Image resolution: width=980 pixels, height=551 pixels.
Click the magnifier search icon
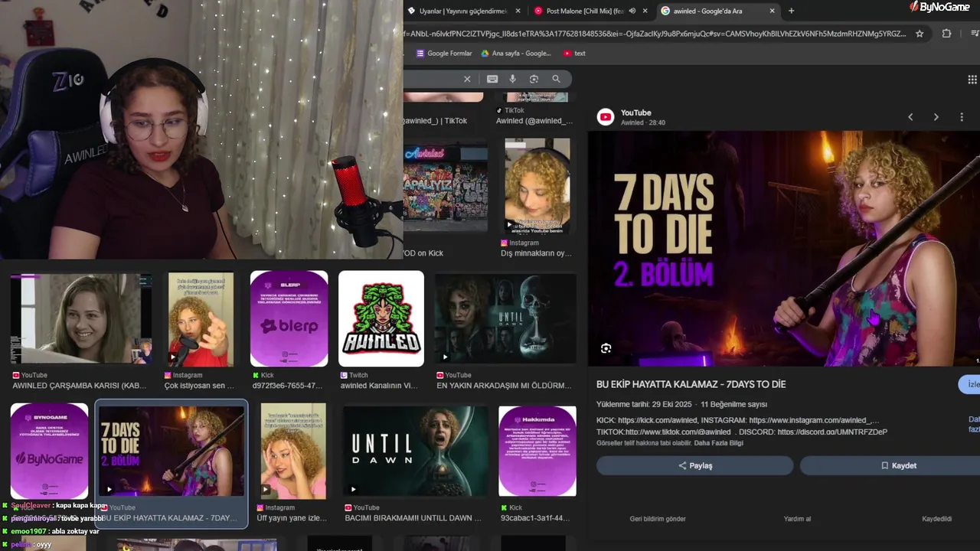(557, 79)
